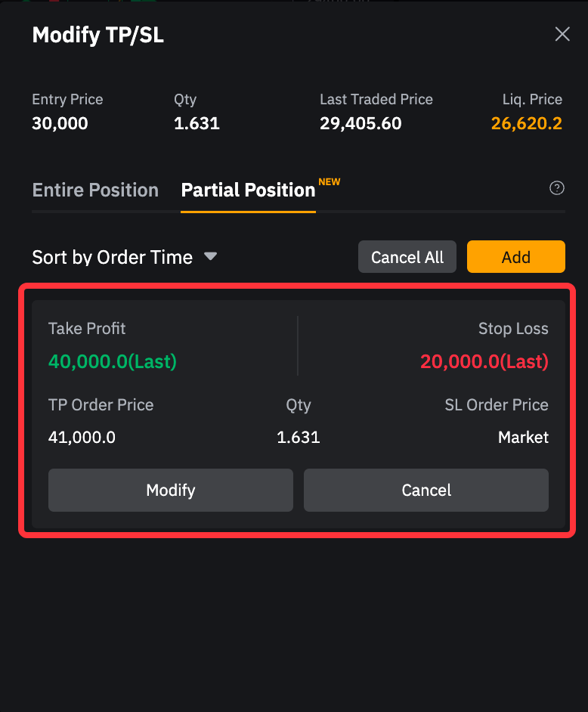Viewport: 588px width, 712px height.
Task: Click the orange Add button
Action: point(515,257)
